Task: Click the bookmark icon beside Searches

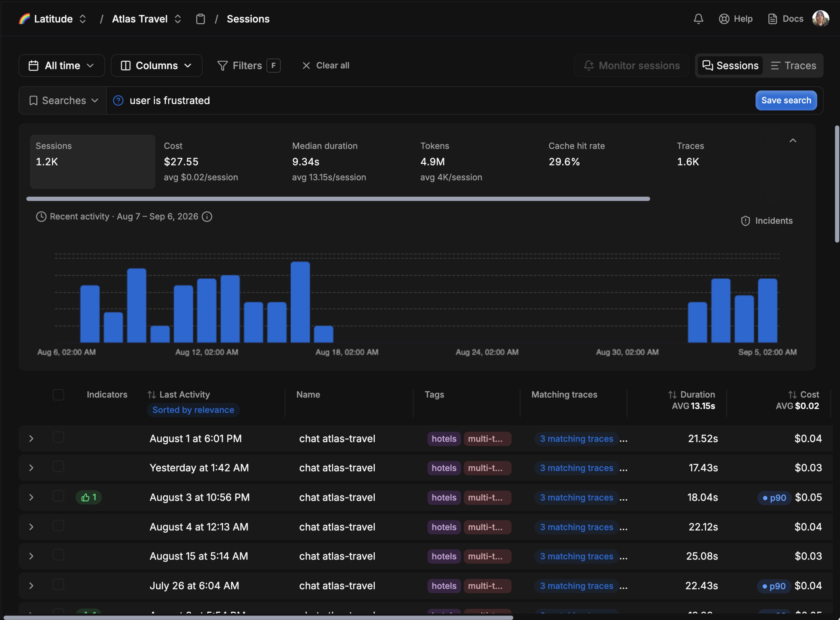Action: pos(33,100)
